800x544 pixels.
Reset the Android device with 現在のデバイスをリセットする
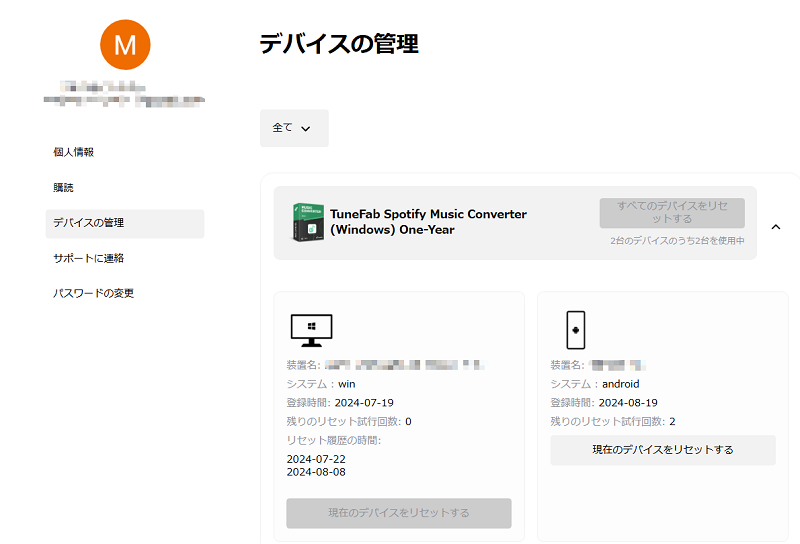click(663, 450)
